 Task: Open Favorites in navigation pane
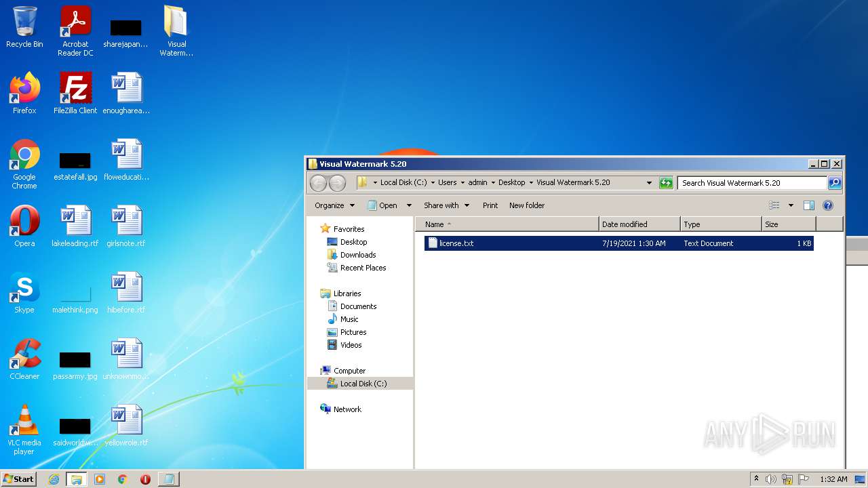click(x=349, y=229)
